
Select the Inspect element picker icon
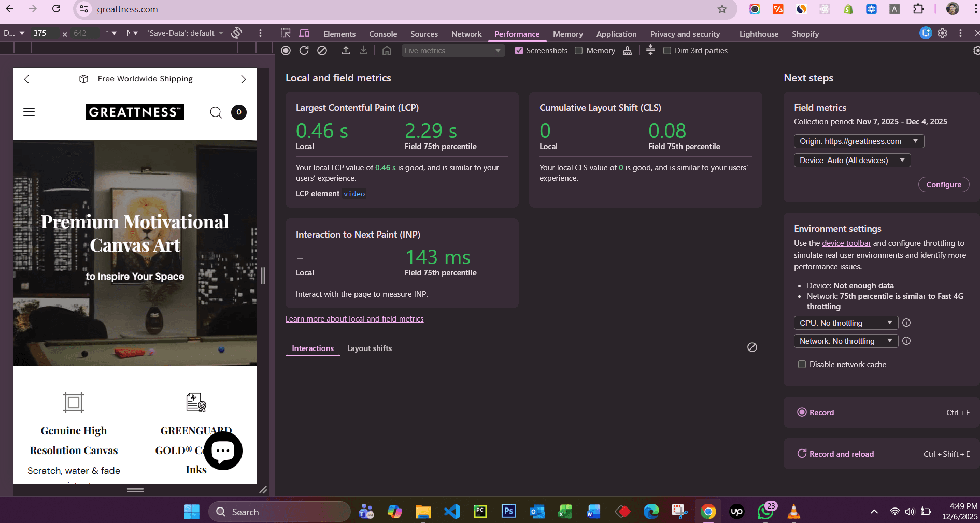click(286, 33)
